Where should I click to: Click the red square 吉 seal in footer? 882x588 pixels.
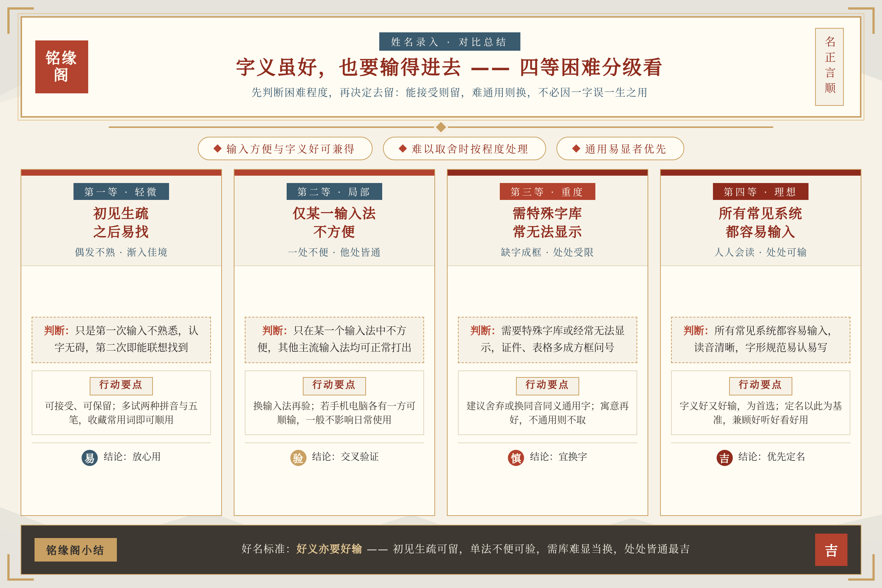pos(831,550)
